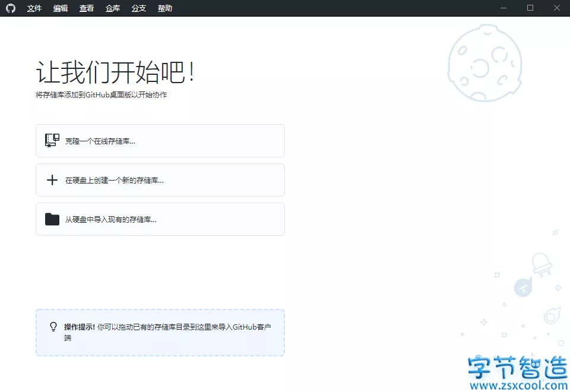Close the GitHub Desktop window
The height and width of the screenshot is (392, 570).
pos(556,8)
